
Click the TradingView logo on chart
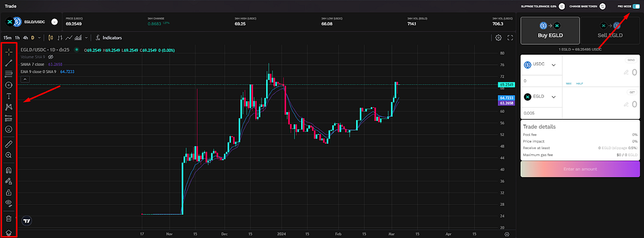click(27, 221)
